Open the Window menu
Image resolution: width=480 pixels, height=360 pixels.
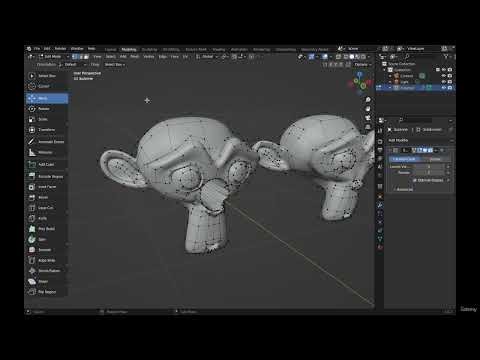[x=77, y=49]
